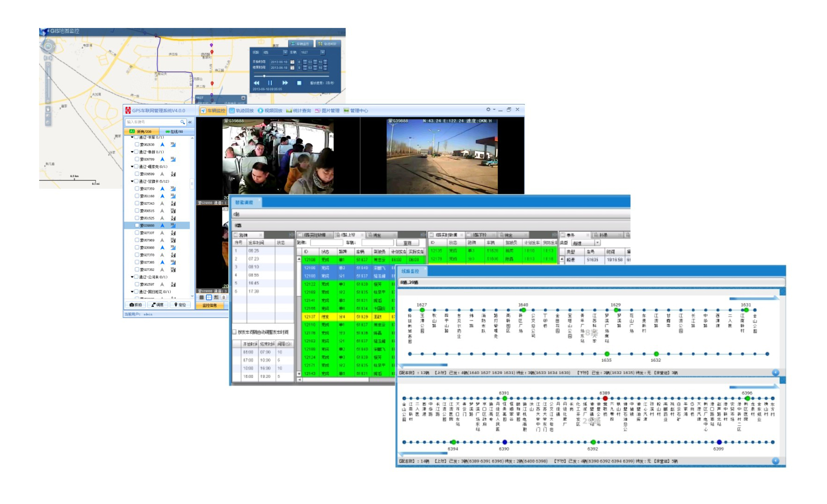
Task: Select the single-view video layout icon
Action: click(202, 297)
